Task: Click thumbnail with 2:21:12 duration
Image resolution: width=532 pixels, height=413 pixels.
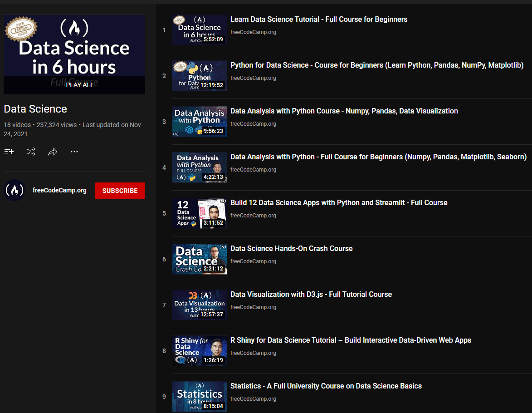Action: [200, 259]
